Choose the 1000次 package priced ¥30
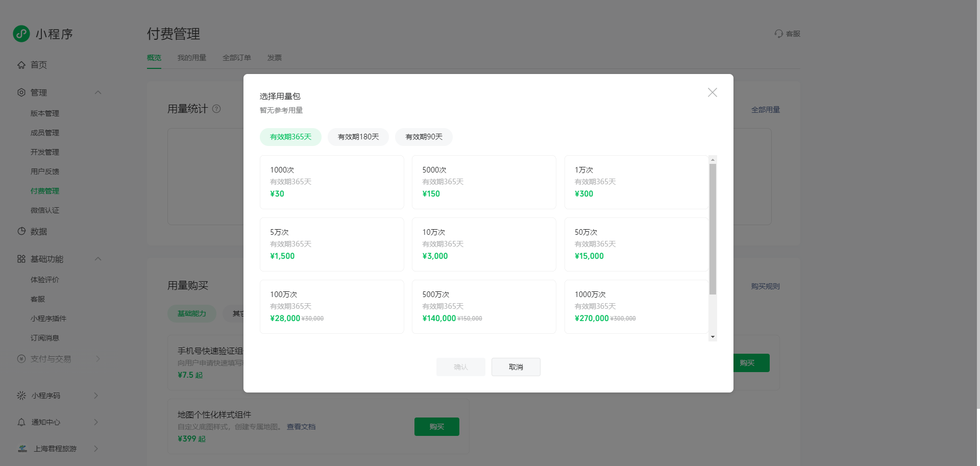980x466 pixels. coord(332,182)
